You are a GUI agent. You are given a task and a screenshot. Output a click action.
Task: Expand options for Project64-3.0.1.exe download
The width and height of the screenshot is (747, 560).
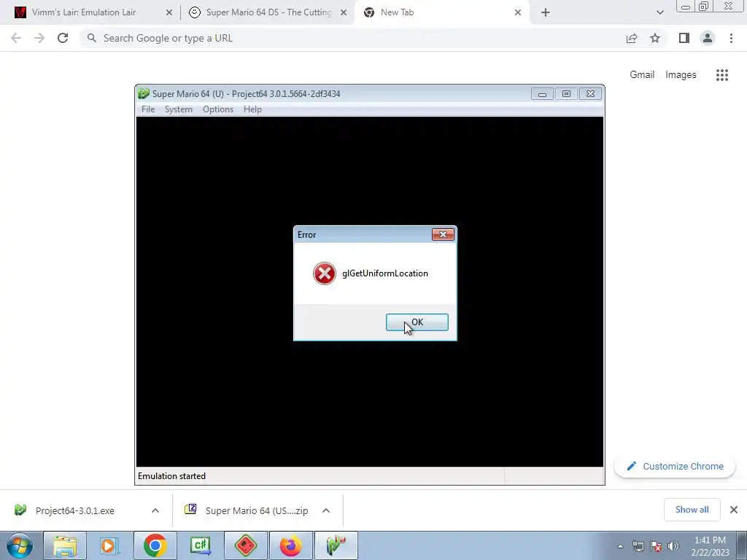[x=155, y=510]
